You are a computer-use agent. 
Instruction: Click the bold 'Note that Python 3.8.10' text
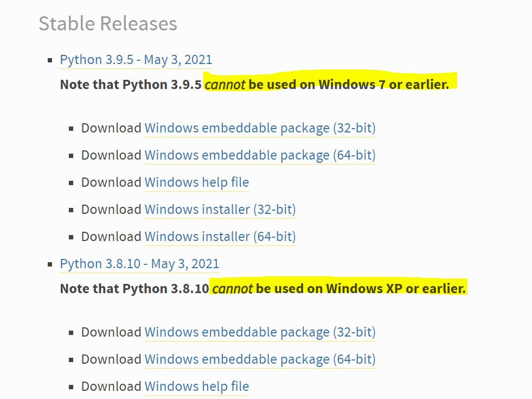point(134,288)
